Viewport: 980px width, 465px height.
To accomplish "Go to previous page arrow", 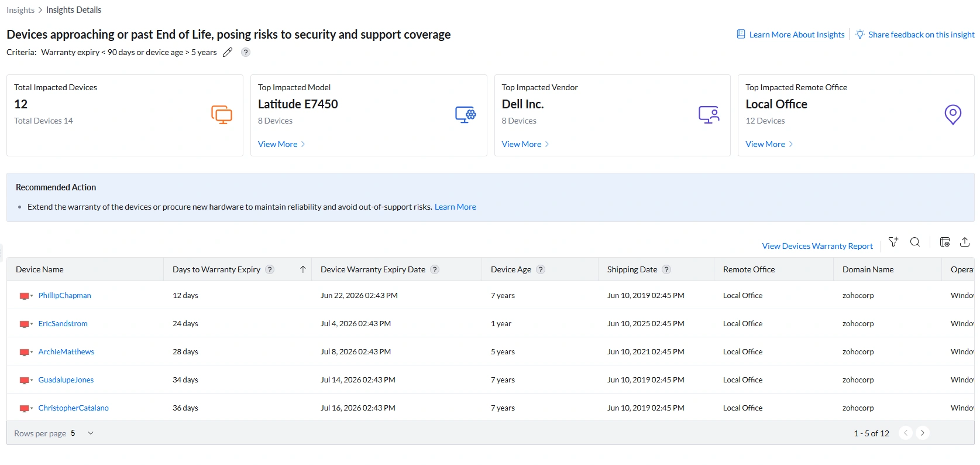I will (906, 433).
